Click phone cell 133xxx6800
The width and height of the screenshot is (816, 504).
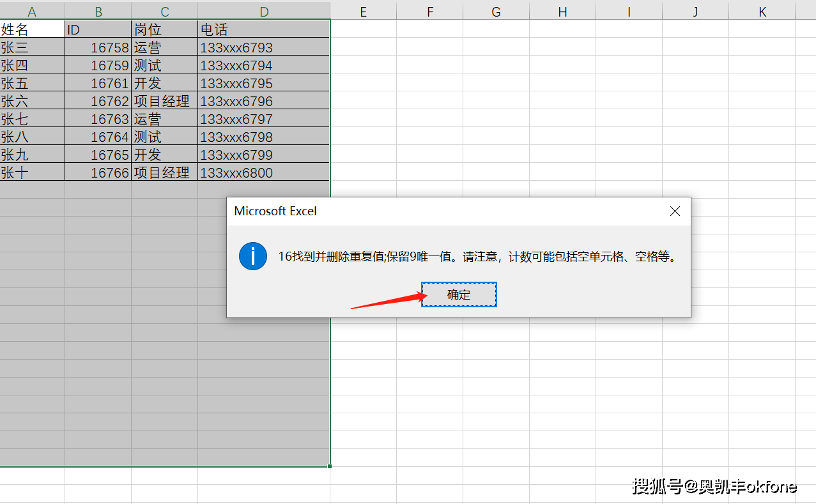[264, 172]
